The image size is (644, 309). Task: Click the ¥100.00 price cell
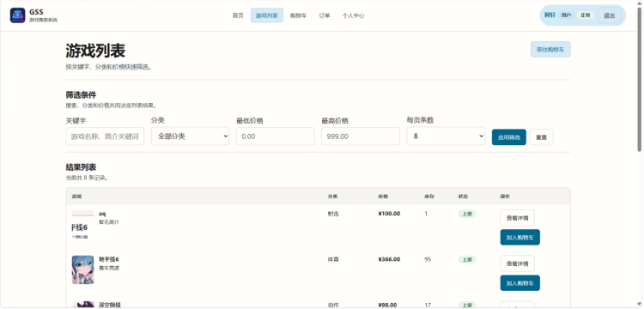(389, 214)
